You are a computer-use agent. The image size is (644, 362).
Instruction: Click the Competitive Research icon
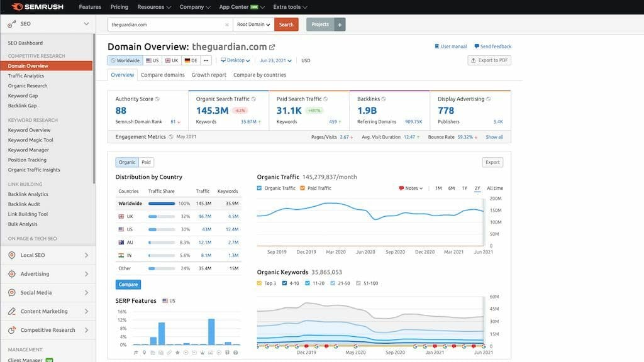click(x=12, y=330)
